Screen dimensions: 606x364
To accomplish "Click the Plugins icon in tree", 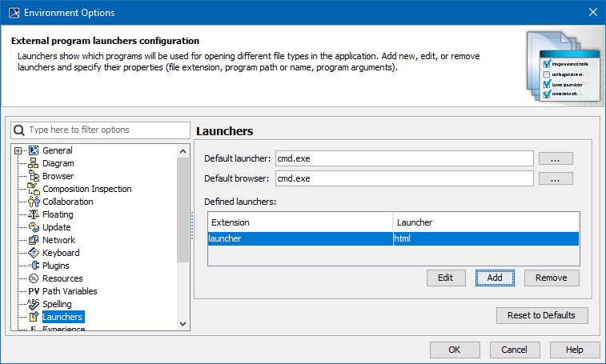I will click(34, 266).
